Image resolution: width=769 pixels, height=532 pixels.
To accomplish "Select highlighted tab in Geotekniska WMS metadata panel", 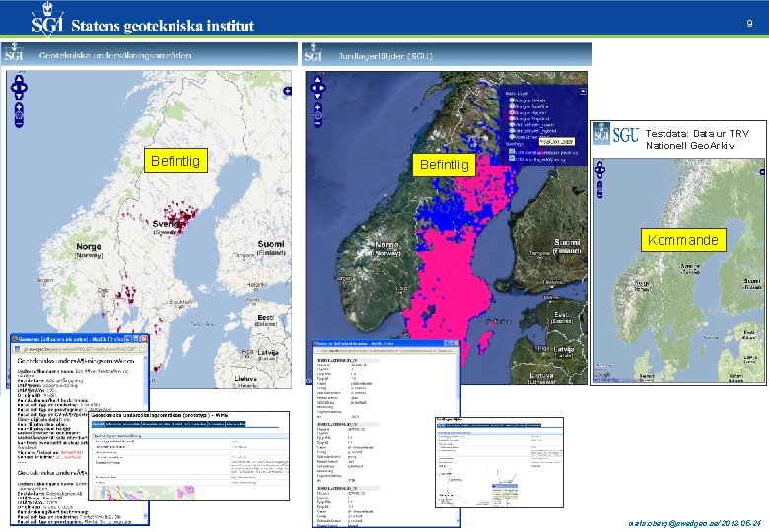I will click(98, 424).
